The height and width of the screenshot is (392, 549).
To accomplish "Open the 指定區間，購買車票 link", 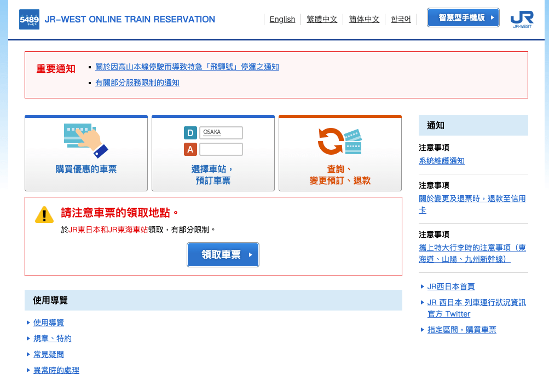I will (462, 330).
